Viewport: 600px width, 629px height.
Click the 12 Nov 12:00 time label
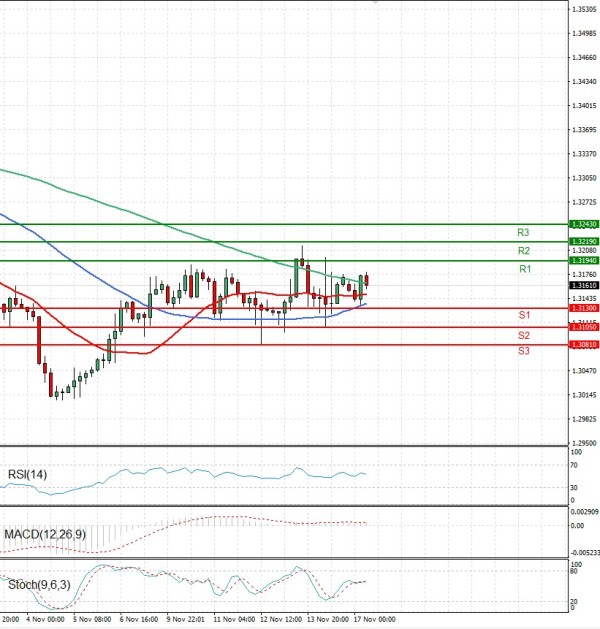tap(280, 620)
